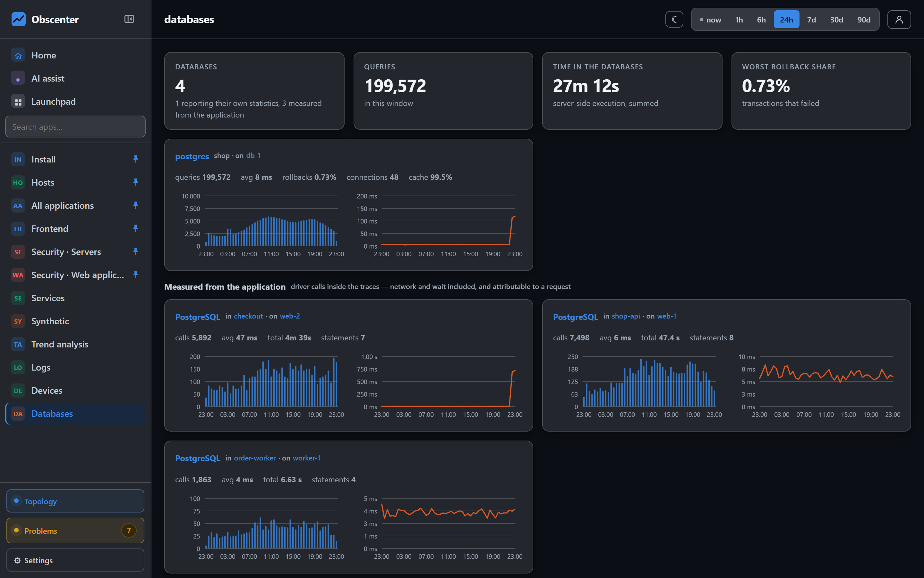Select the 6h time range

click(x=761, y=20)
